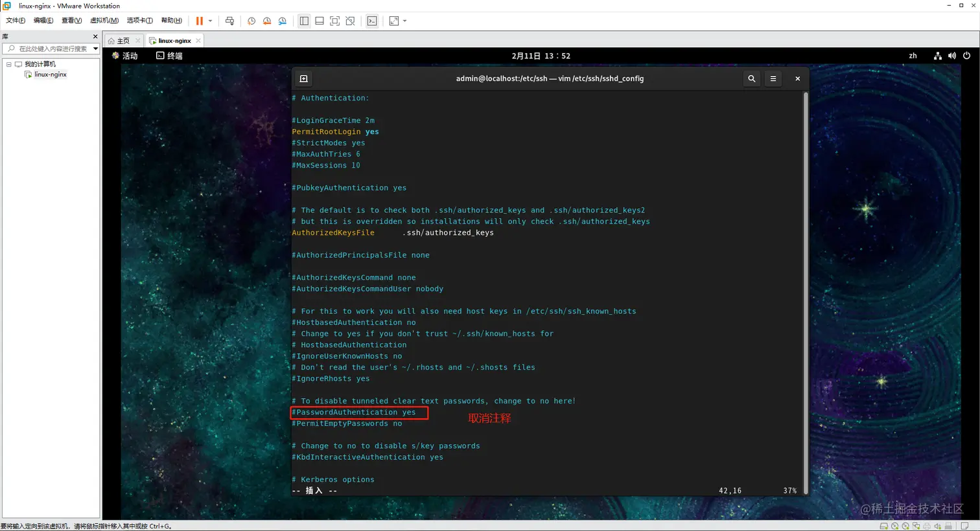Revert the VM to previous snapshot icon

coord(267,21)
